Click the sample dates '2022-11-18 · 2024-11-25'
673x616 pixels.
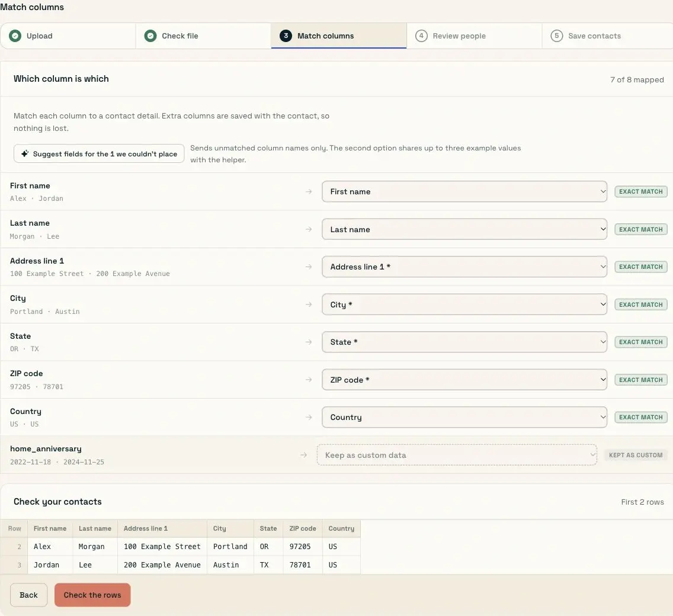[57, 462]
